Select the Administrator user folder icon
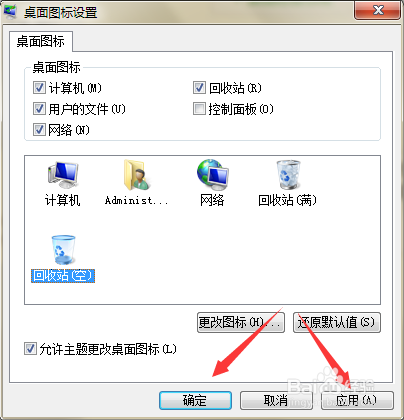 (137, 175)
